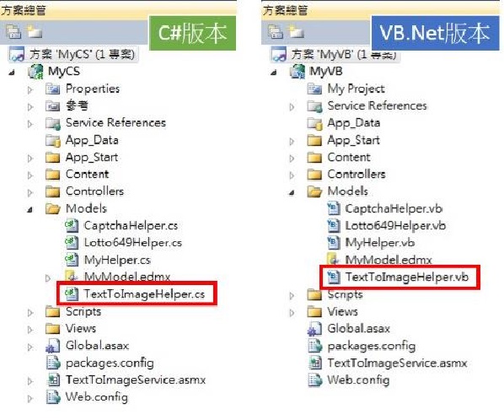The width and height of the screenshot is (504, 420).
Task: Collapse the MyVB project node
Action: (274, 73)
